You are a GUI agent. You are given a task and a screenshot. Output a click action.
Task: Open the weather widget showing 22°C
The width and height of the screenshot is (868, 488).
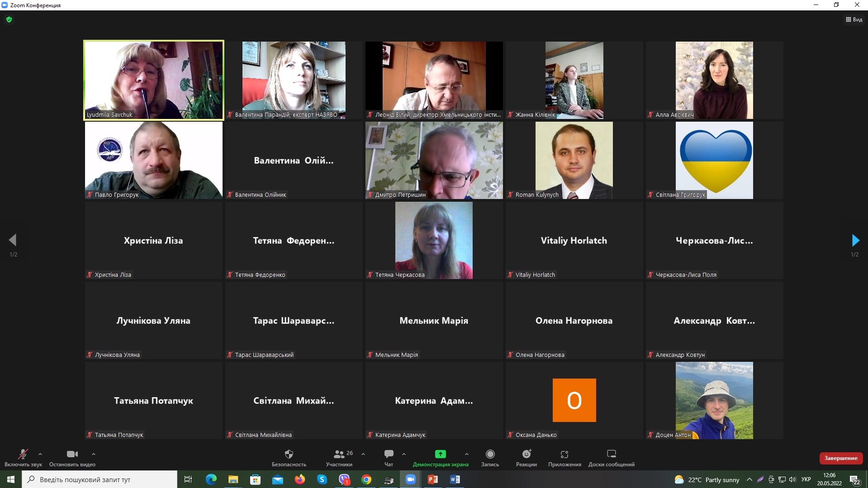[707, 479]
